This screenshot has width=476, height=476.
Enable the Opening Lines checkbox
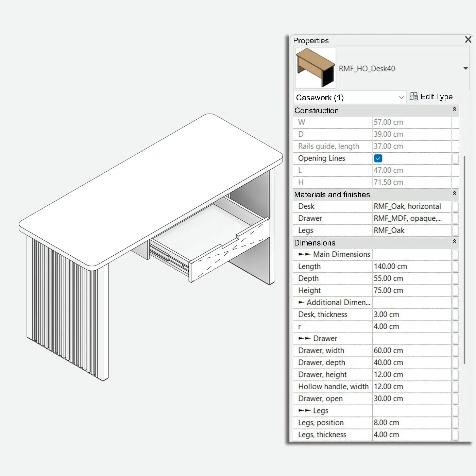pyautogui.click(x=378, y=158)
